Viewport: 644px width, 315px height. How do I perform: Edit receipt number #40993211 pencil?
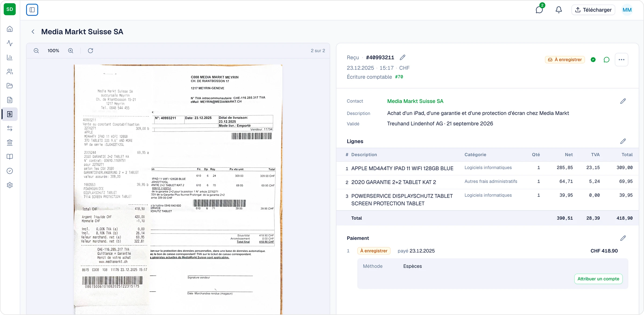click(402, 58)
